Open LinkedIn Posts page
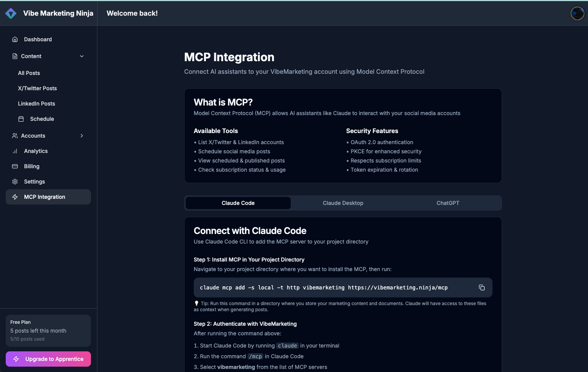This screenshot has width=588, height=372. coord(37,104)
